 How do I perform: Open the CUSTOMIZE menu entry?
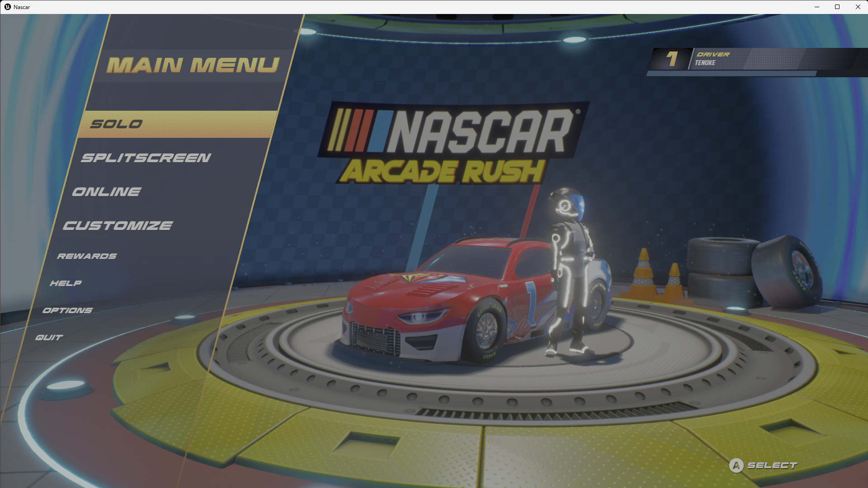[x=118, y=225]
